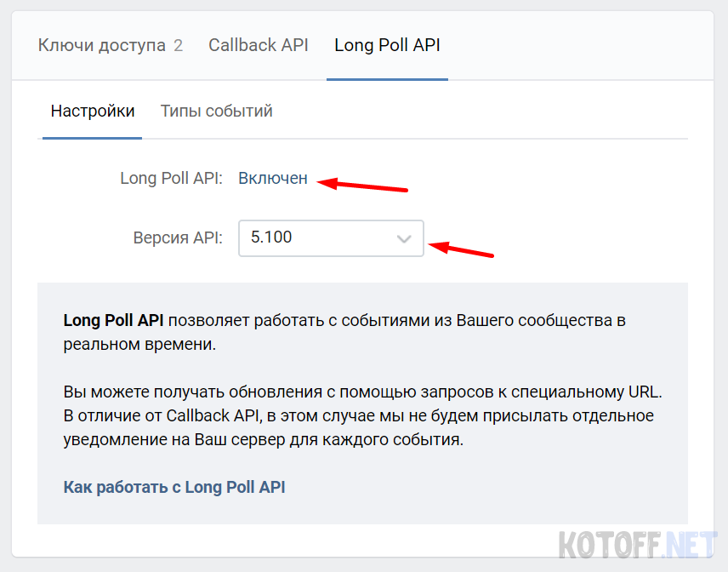
Task: Switch to the Callback API tab
Action: [x=259, y=45]
